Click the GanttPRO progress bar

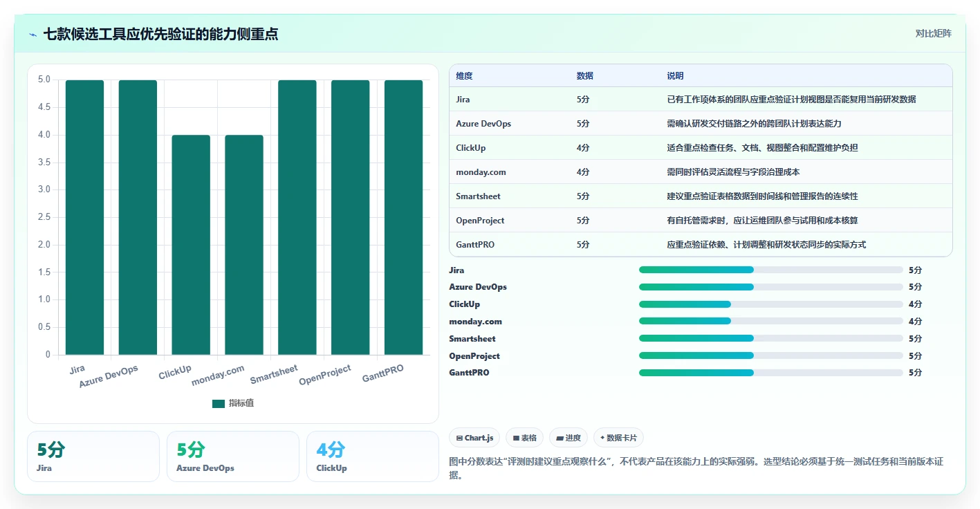(x=771, y=373)
